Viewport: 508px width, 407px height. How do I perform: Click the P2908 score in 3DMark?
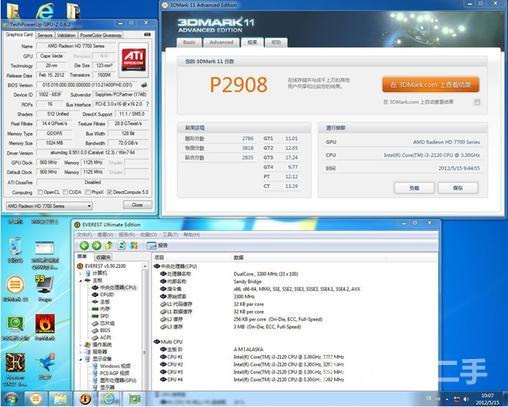tap(238, 85)
